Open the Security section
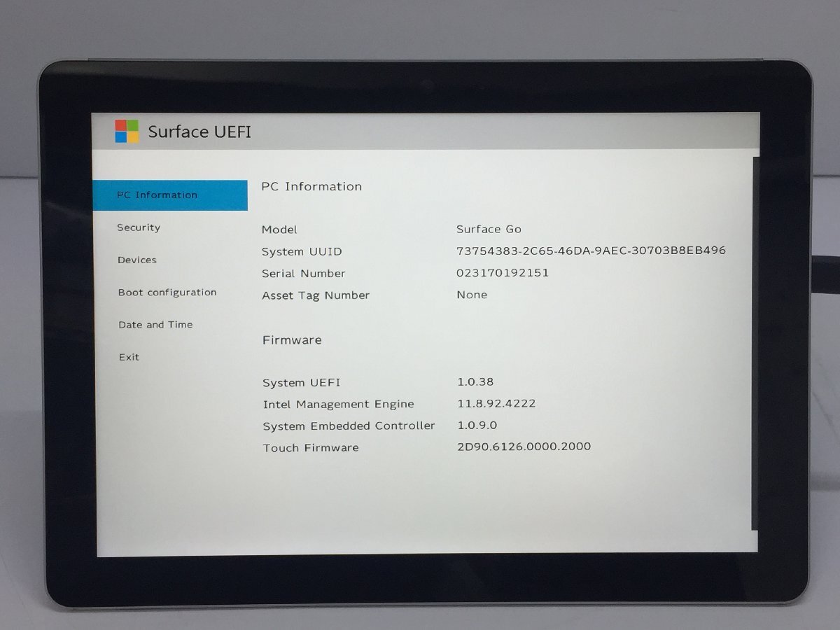 pyautogui.click(x=139, y=227)
